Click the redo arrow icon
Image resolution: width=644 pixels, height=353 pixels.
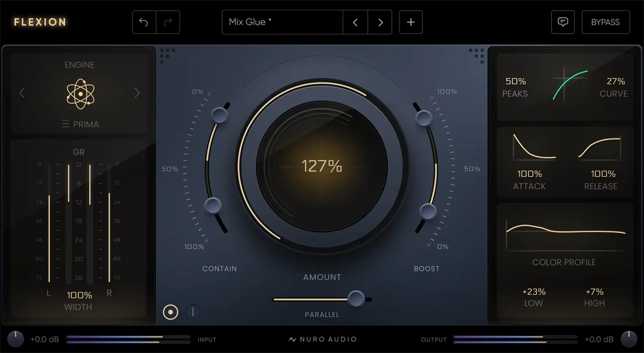(168, 22)
